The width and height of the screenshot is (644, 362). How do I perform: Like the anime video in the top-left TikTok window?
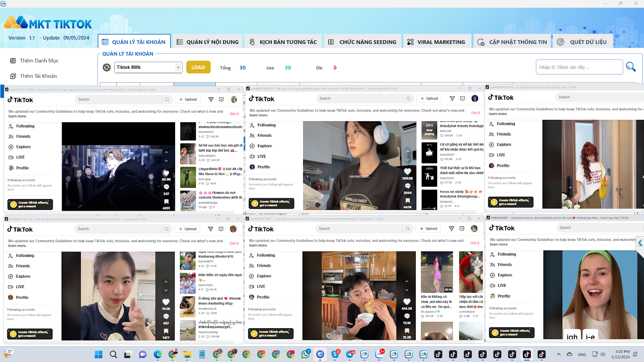[166, 173]
